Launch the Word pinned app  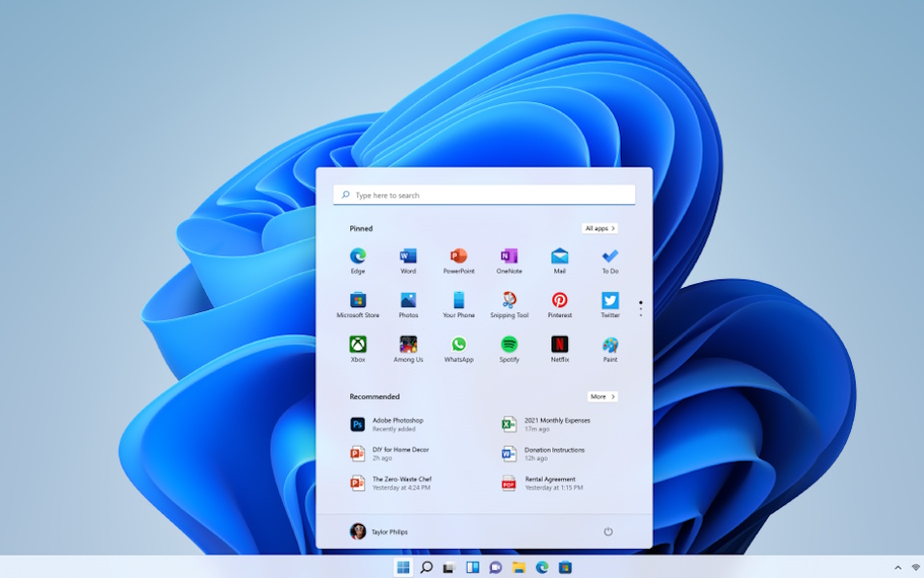point(408,256)
